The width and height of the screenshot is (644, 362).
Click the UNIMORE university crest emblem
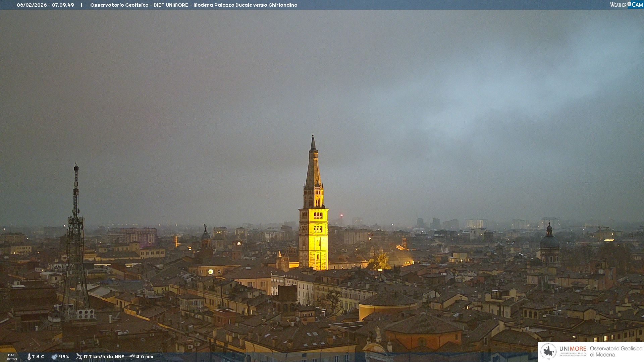click(548, 352)
